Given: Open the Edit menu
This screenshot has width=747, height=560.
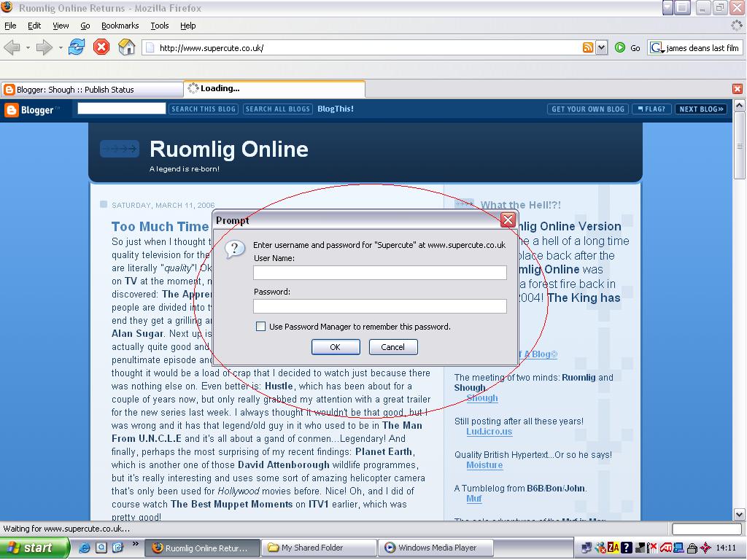Looking at the screenshot, I should [x=34, y=26].
